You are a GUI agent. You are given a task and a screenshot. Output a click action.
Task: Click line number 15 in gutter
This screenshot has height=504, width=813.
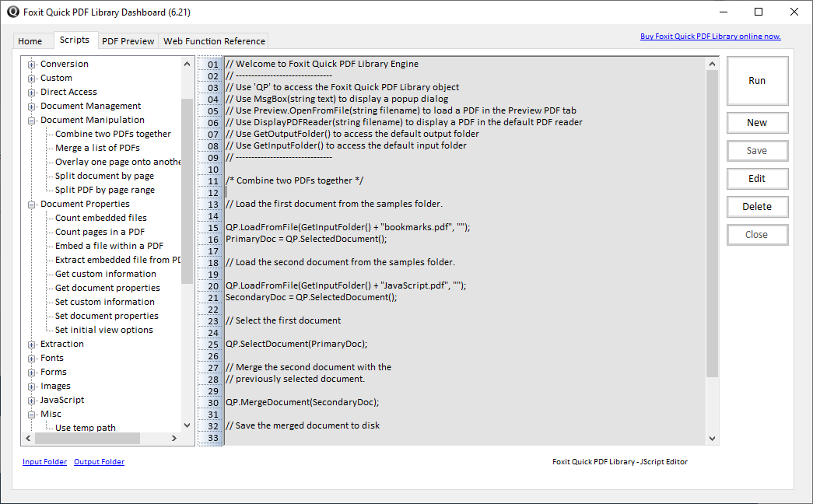pyautogui.click(x=213, y=228)
